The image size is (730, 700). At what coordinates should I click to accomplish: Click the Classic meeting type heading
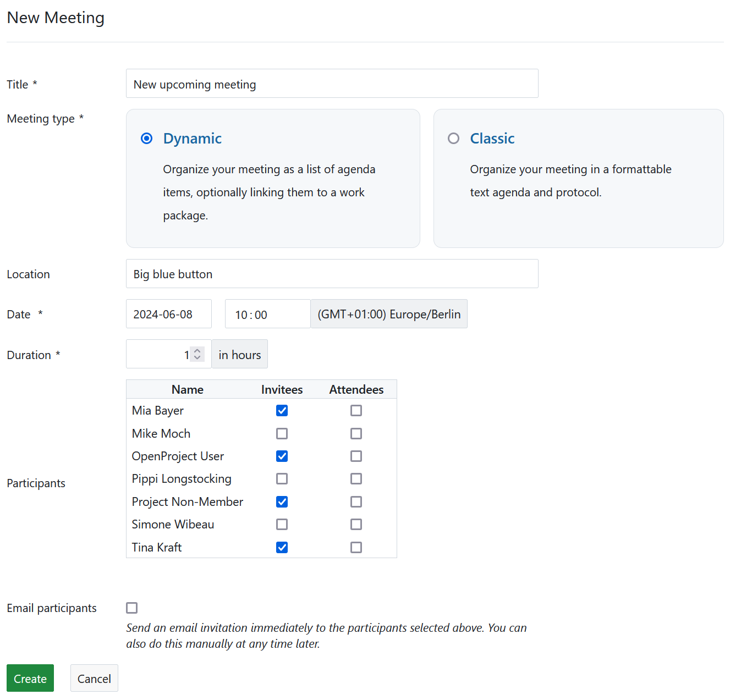point(492,139)
